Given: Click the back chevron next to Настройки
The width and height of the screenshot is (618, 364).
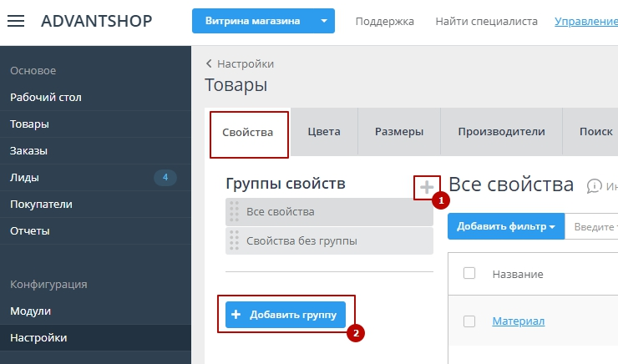Looking at the screenshot, I should click(x=209, y=63).
